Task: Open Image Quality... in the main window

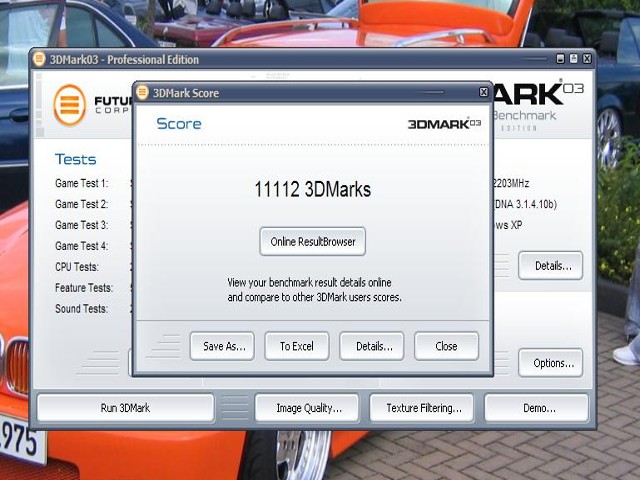Action: pyautogui.click(x=307, y=408)
